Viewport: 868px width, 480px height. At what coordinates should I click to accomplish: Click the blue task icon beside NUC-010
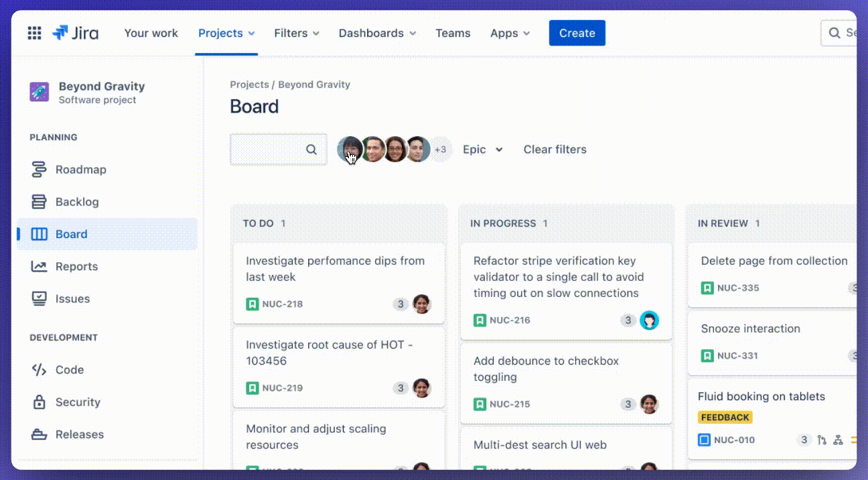tap(704, 440)
